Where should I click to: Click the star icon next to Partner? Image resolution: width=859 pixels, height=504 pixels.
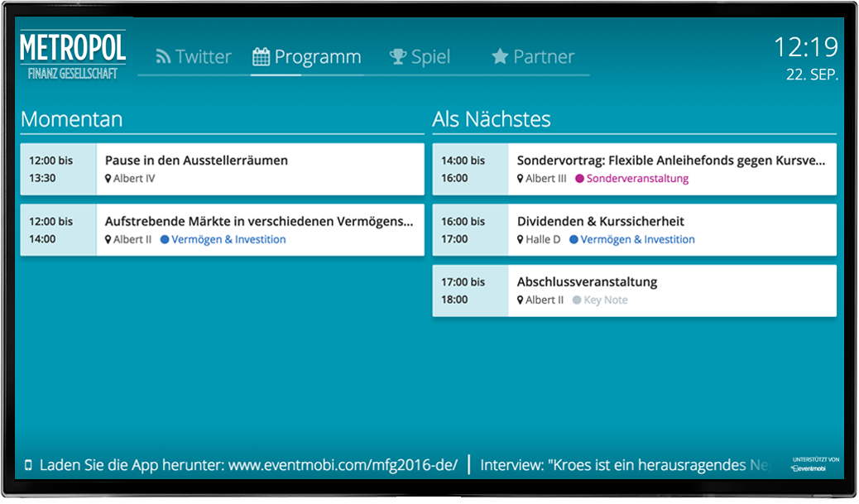coord(500,56)
